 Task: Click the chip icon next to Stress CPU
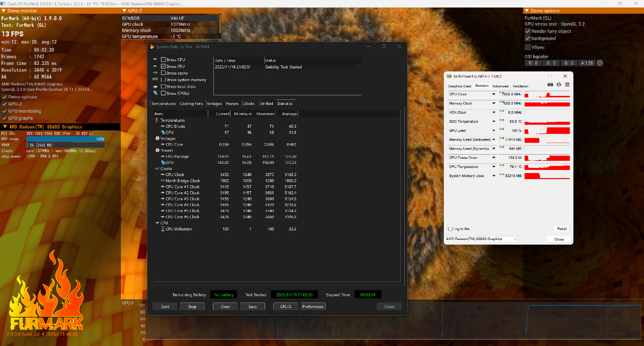click(155, 60)
